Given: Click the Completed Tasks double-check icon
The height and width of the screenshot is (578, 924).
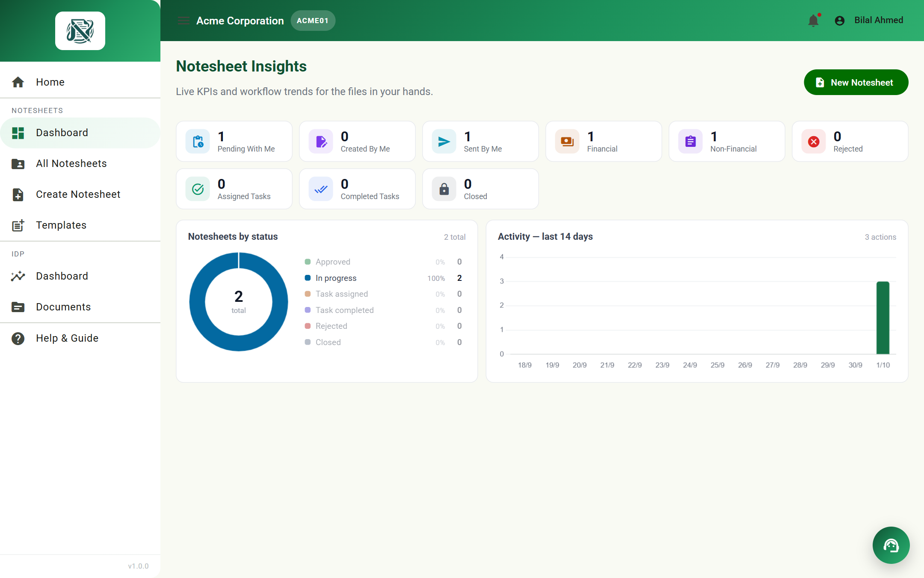Looking at the screenshot, I should coord(321,189).
